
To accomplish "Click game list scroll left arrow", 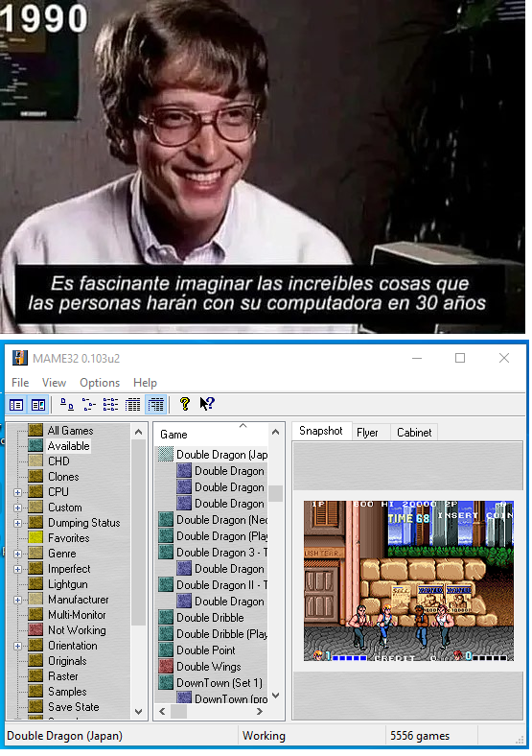I will pyautogui.click(x=162, y=711).
